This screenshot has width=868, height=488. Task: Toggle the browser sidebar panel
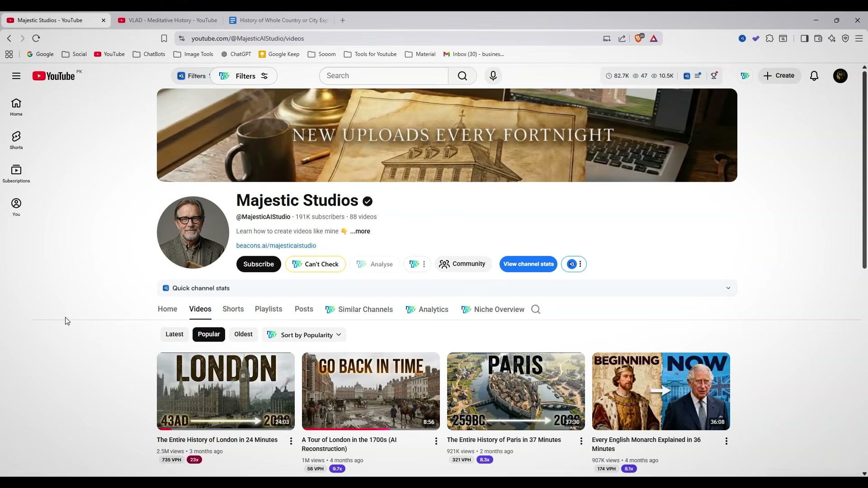click(804, 38)
